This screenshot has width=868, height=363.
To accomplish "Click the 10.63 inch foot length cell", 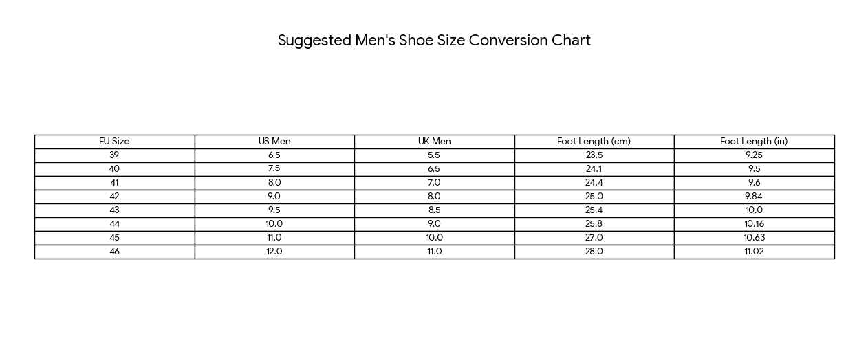I will coord(754,238).
